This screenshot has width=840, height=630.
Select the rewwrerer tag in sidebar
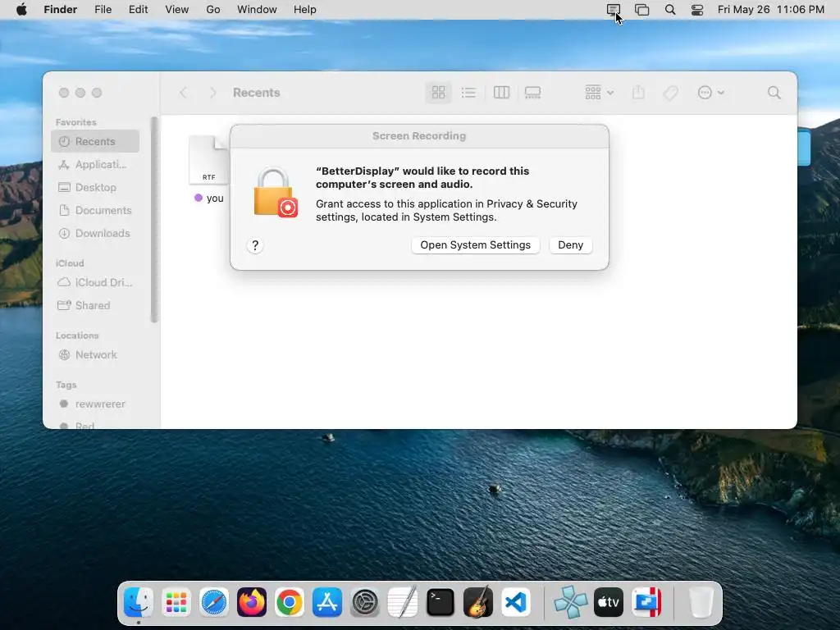(x=95, y=404)
